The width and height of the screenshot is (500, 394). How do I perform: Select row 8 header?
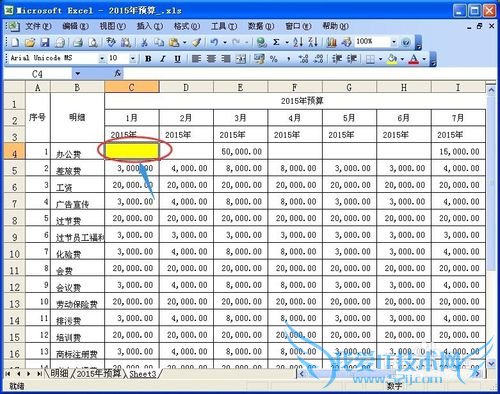click(14, 220)
